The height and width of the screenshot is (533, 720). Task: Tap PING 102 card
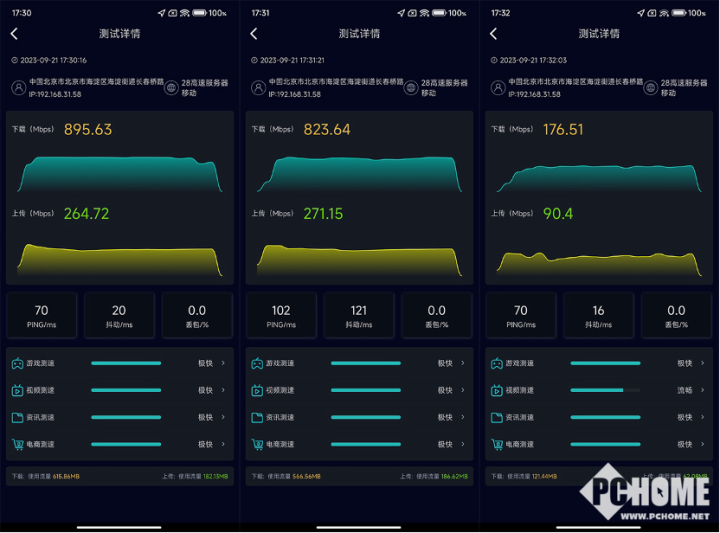click(281, 316)
